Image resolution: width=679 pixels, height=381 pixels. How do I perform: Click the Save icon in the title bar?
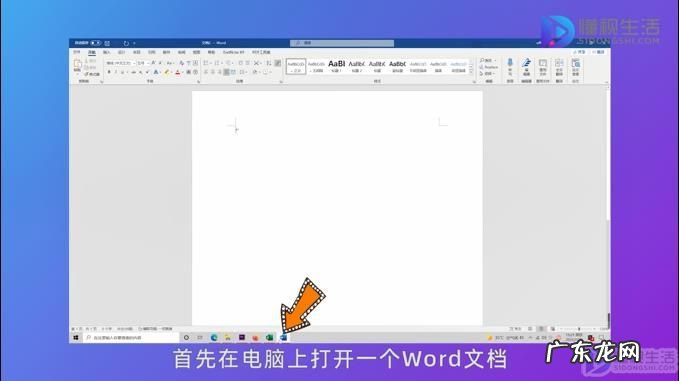coord(107,43)
